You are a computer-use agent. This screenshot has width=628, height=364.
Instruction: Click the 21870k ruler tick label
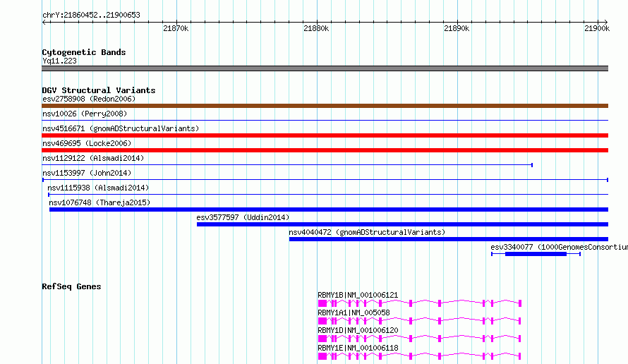(176, 28)
